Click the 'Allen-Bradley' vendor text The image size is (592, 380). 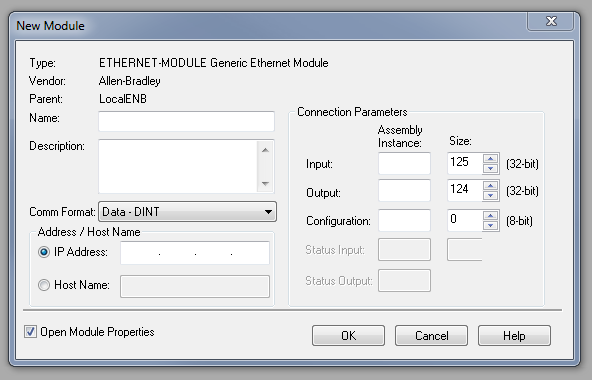click(x=130, y=81)
